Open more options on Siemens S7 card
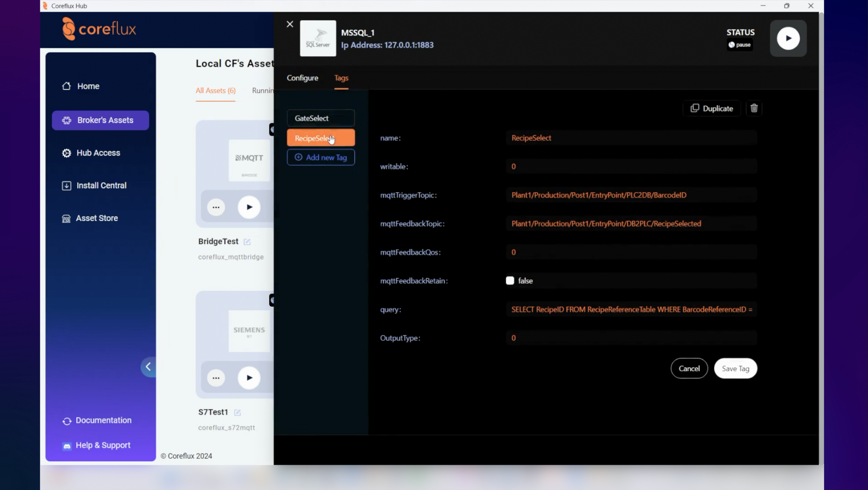 [x=216, y=378]
